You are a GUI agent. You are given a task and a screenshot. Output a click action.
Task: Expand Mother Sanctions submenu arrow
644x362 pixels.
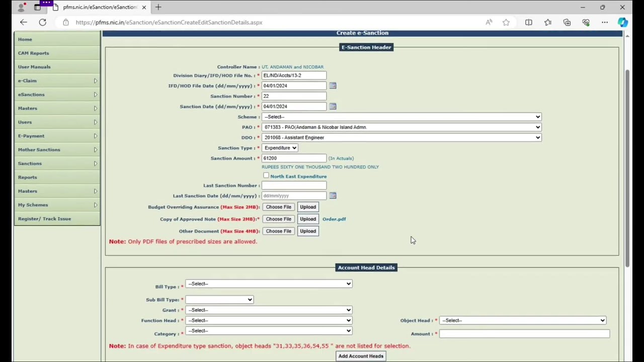(x=95, y=150)
